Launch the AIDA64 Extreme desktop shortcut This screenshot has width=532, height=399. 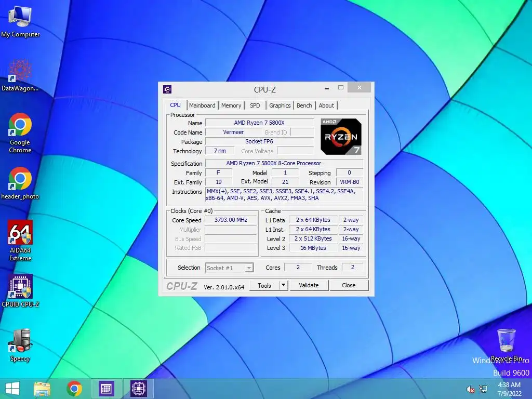(20, 241)
